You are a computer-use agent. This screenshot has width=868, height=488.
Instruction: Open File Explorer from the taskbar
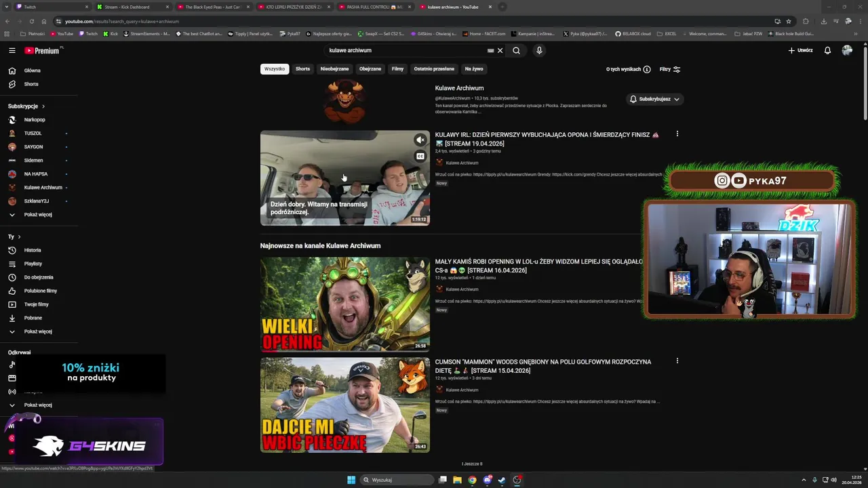(x=457, y=480)
